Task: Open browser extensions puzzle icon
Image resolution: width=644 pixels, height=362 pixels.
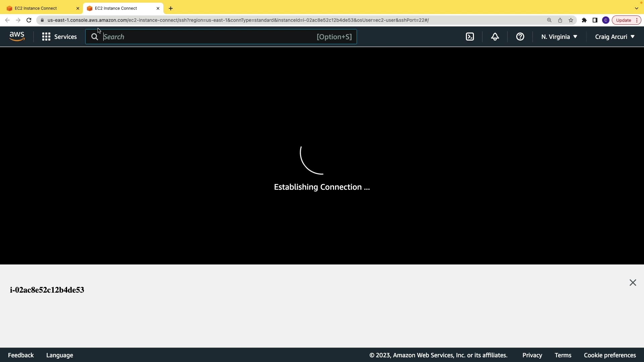Action: tap(584, 20)
